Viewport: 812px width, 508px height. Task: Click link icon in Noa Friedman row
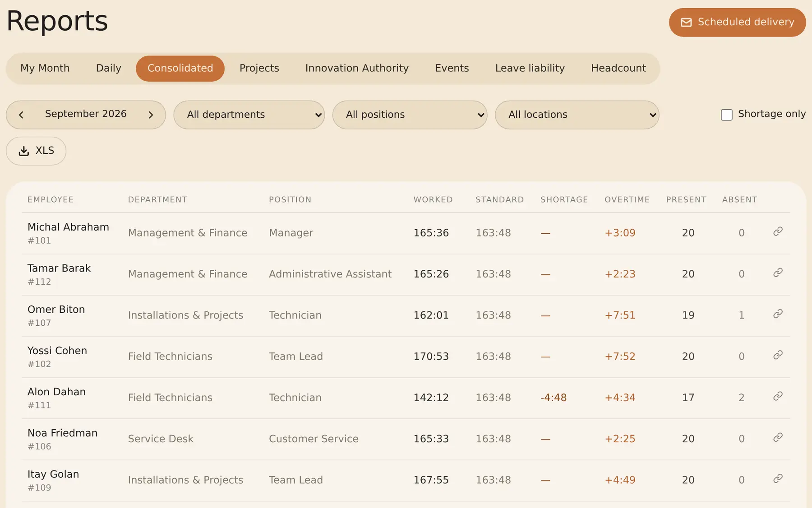pyautogui.click(x=778, y=437)
